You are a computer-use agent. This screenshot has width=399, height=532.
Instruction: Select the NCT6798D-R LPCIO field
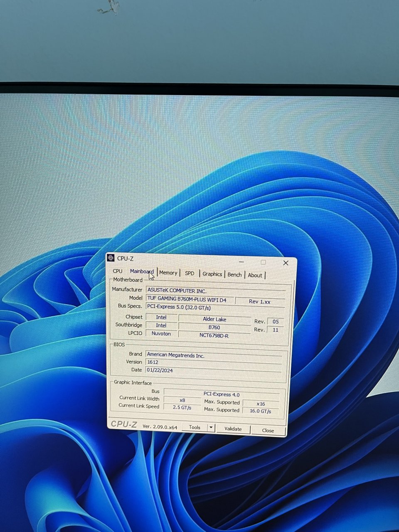214,335
